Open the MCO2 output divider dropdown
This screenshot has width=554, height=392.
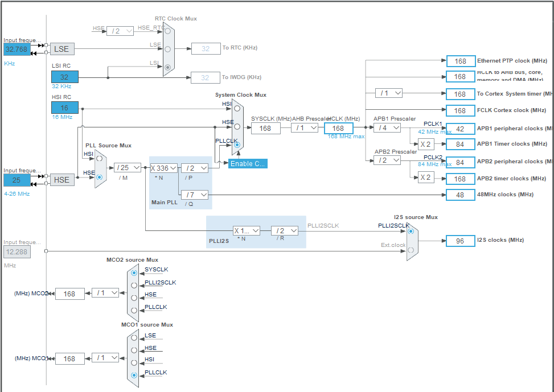[105, 293]
